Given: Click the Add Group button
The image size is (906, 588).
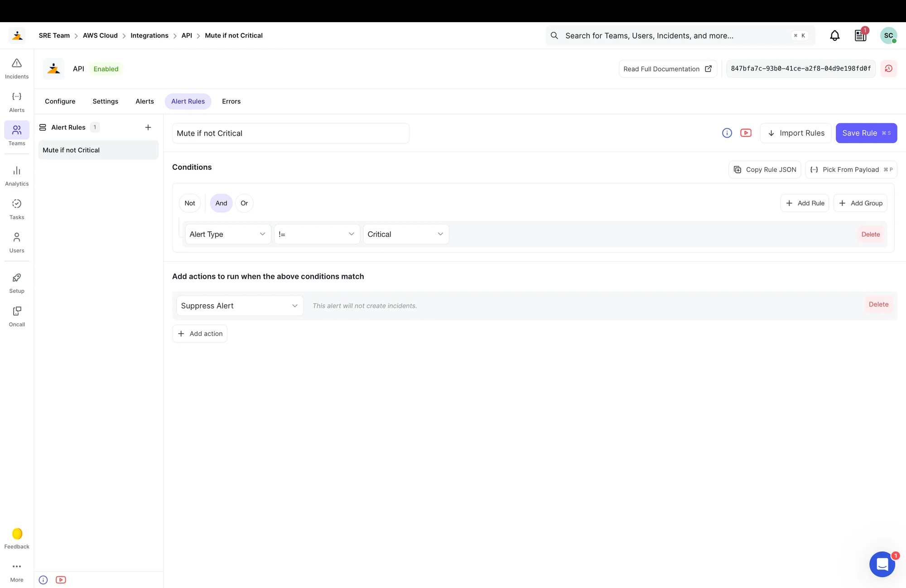Looking at the screenshot, I should [860, 203].
